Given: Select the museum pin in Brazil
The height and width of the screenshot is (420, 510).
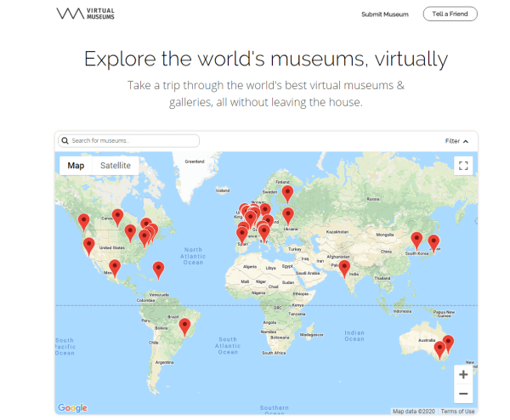Looking at the screenshot, I should 184,326.
